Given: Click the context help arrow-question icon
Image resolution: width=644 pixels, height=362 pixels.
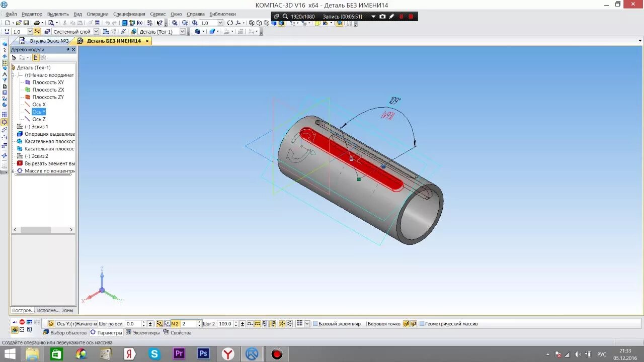Looking at the screenshot, I should click(159, 23).
